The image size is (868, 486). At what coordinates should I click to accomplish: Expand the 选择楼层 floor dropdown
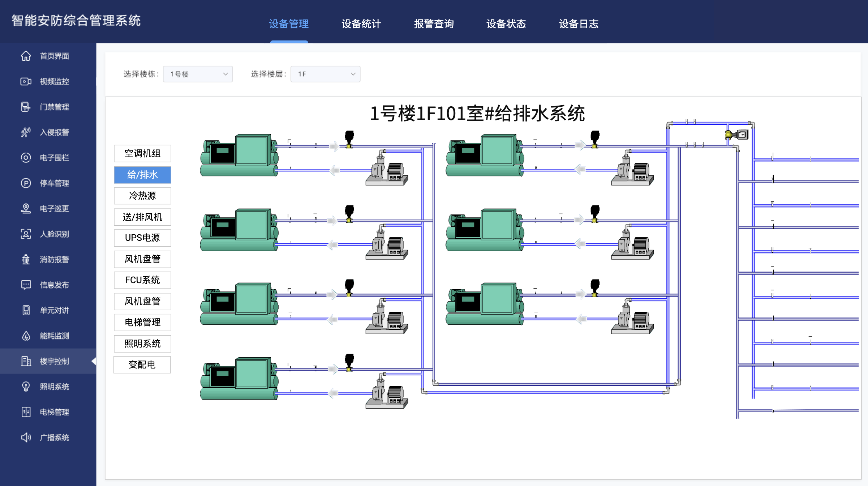325,74
